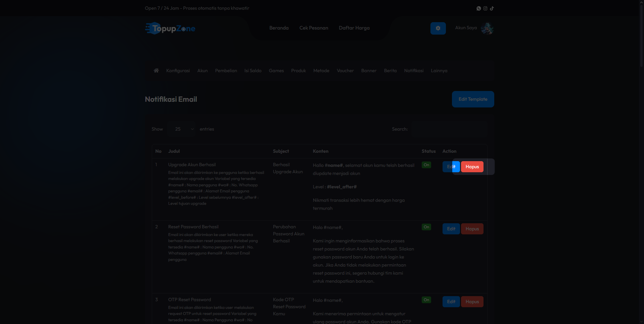Open the Games admin menu
The image size is (644, 324).
(276, 71)
